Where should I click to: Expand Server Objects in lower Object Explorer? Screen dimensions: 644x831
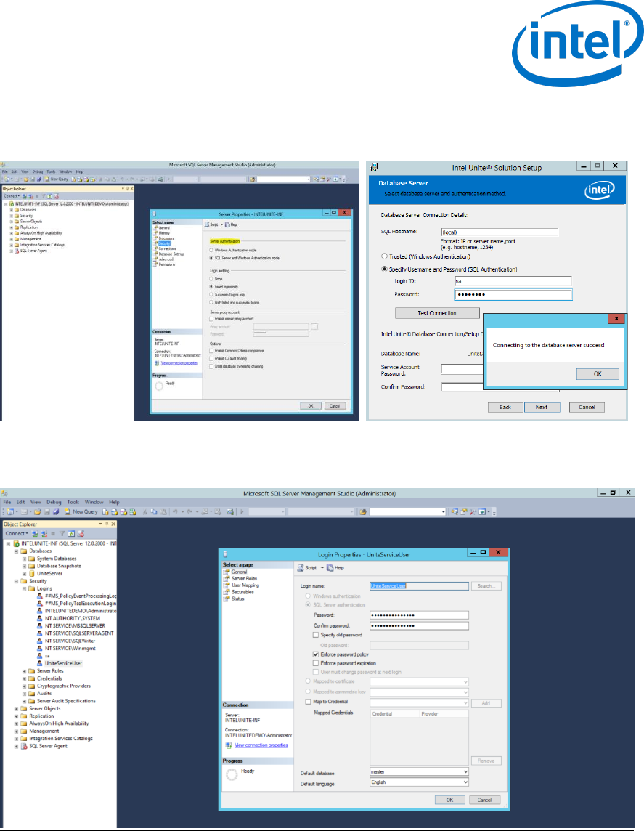[x=17, y=708]
